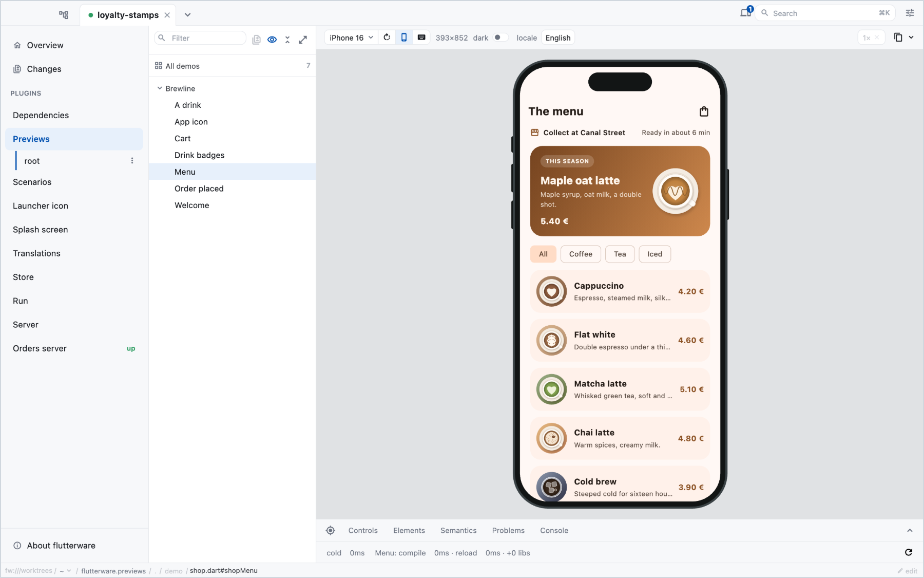Viewport: 924px width, 578px height.
Task: Switch to the Controls tab
Action: click(363, 530)
